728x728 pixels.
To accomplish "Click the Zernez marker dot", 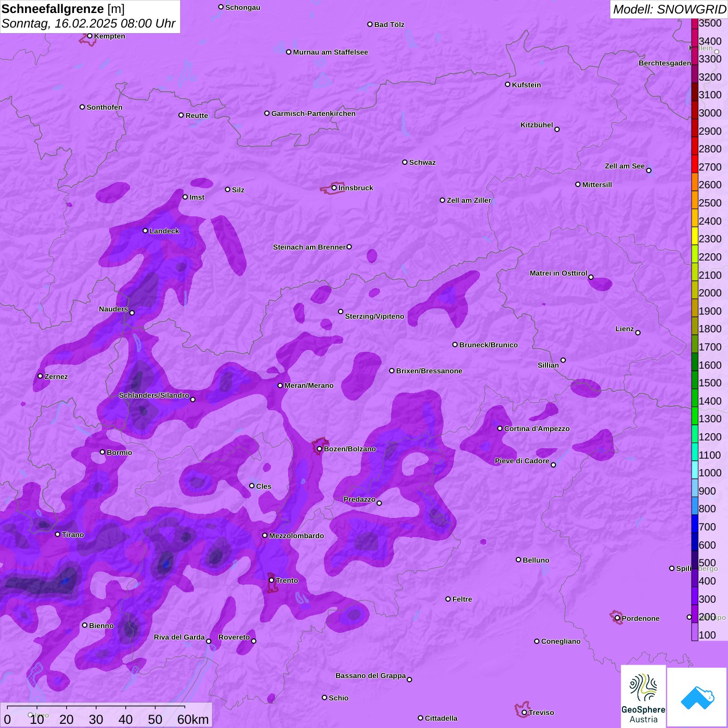I will (40, 376).
